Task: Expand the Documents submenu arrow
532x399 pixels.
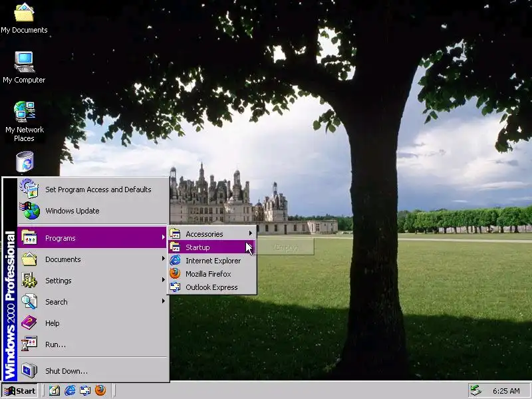Action: pos(163,259)
